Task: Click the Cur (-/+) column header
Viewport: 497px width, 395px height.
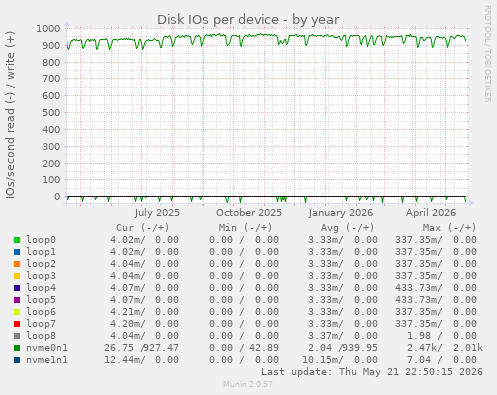Action: point(143,228)
